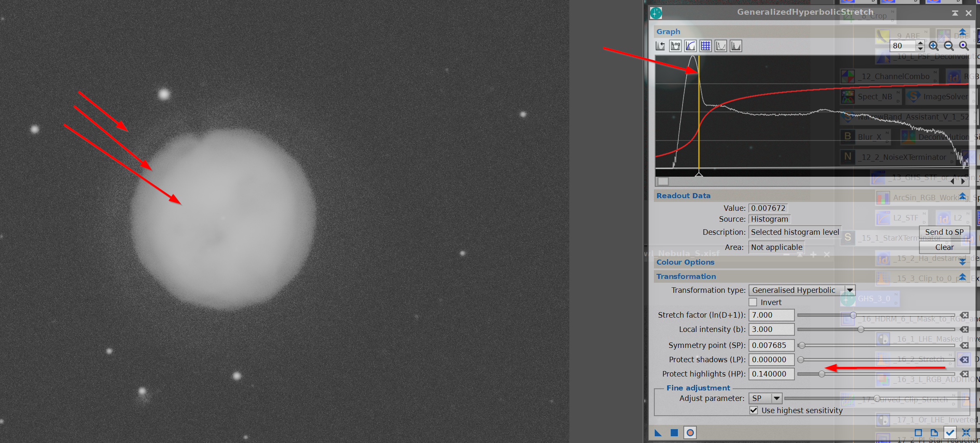Image resolution: width=980 pixels, height=443 pixels.
Task: Reset the Stretch factor value
Action: click(x=964, y=315)
